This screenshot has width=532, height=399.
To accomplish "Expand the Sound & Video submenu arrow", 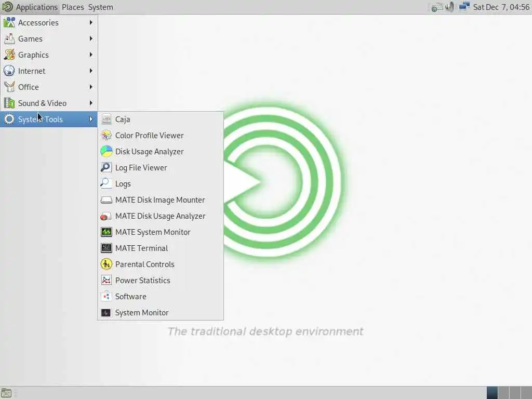I will [91, 103].
